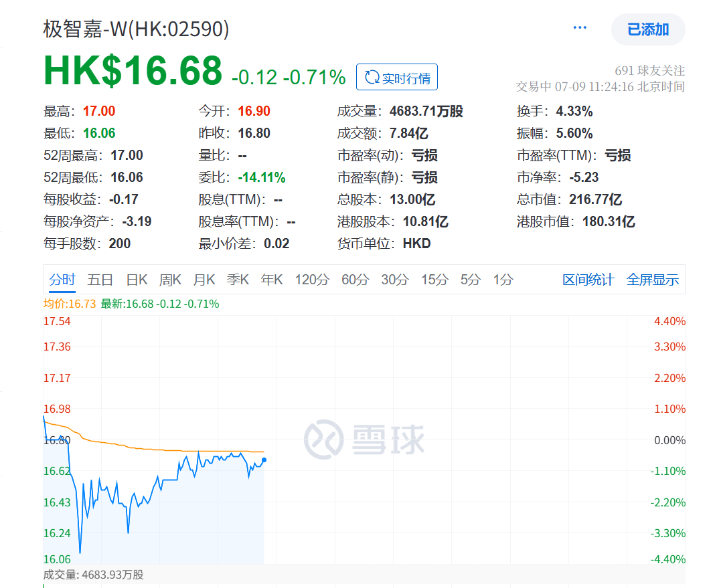Click the 691 球友关注 follower count
713x588 pixels.
tap(649, 70)
